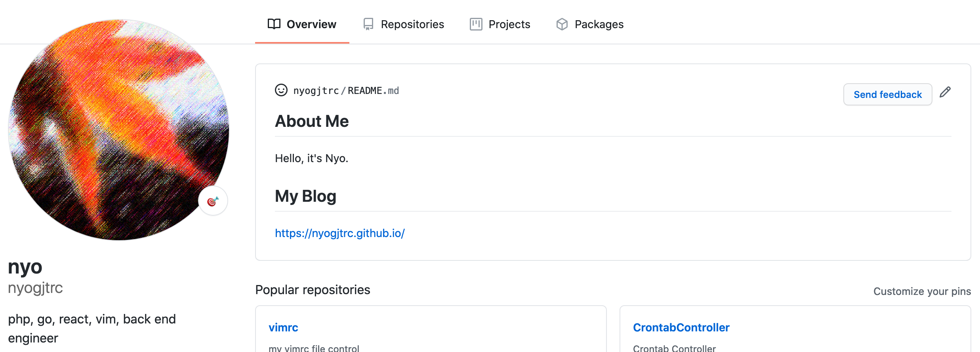980x352 pixels.
Task: Open the dart status emoji badge
Action: coord(213,201)
